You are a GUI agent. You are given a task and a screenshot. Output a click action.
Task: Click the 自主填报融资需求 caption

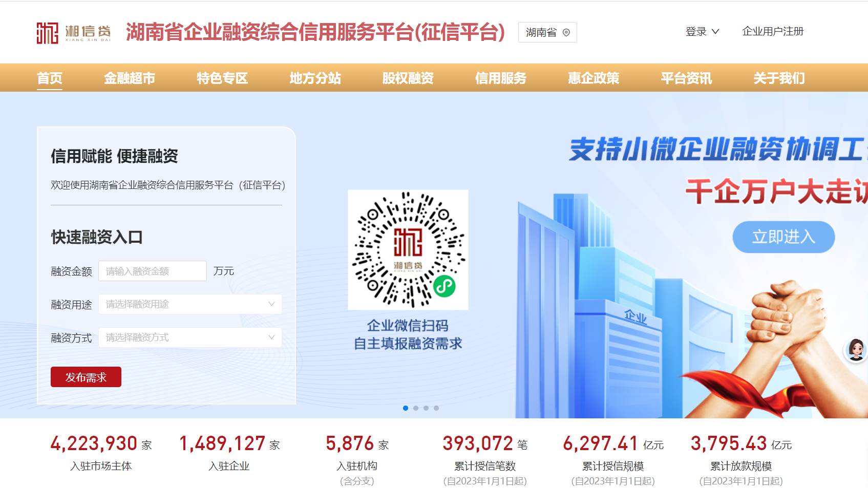coord(408,344)
